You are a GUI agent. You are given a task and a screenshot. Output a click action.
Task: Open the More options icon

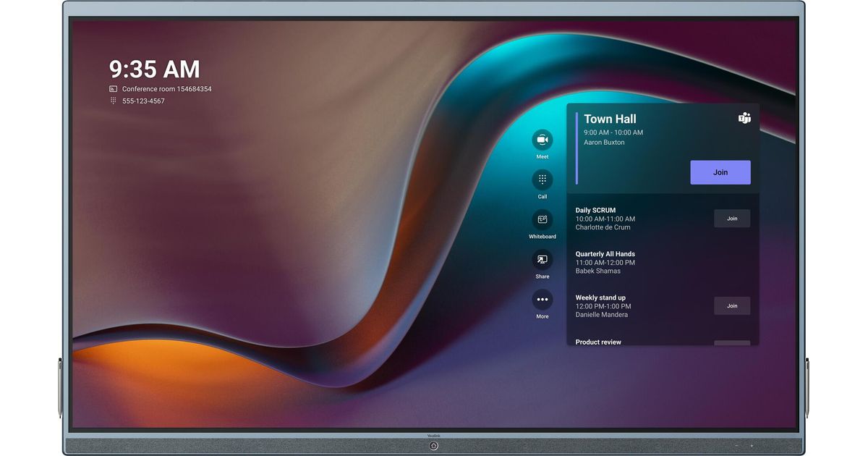[542, 300]
